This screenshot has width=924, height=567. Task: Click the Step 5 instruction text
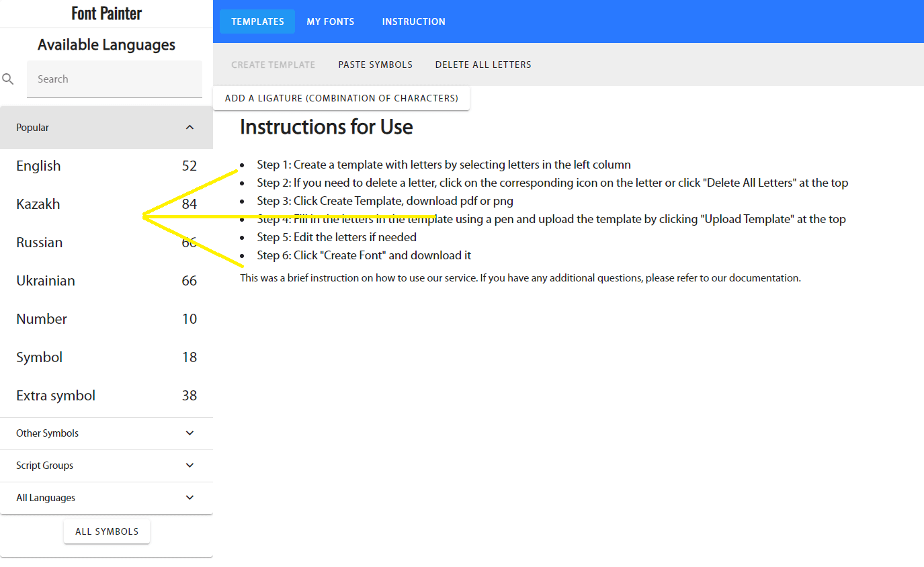(337, 237)
